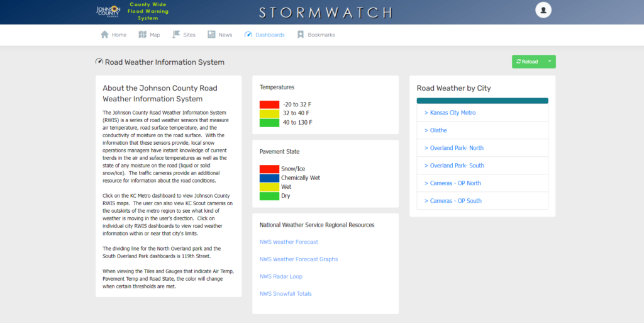
Task: Open the Reload button dropdown arrow
Action: 549,62
